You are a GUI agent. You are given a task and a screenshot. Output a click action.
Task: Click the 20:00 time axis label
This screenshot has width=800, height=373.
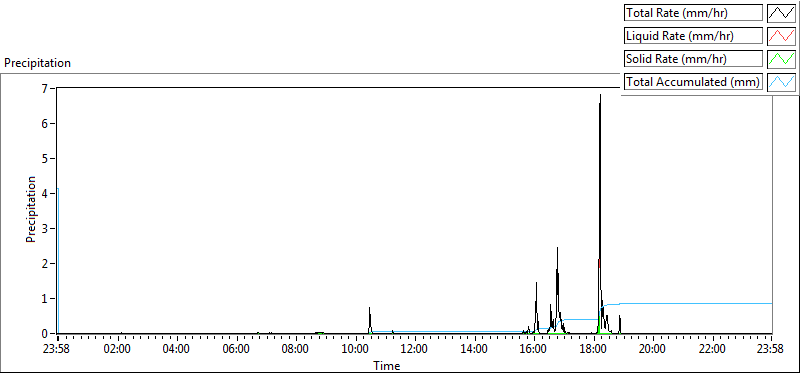tap(653, 350)
